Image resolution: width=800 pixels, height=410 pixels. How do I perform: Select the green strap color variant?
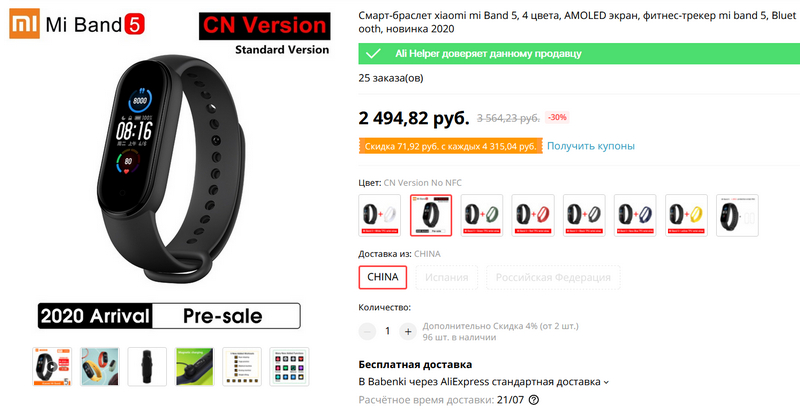[482, 215]
